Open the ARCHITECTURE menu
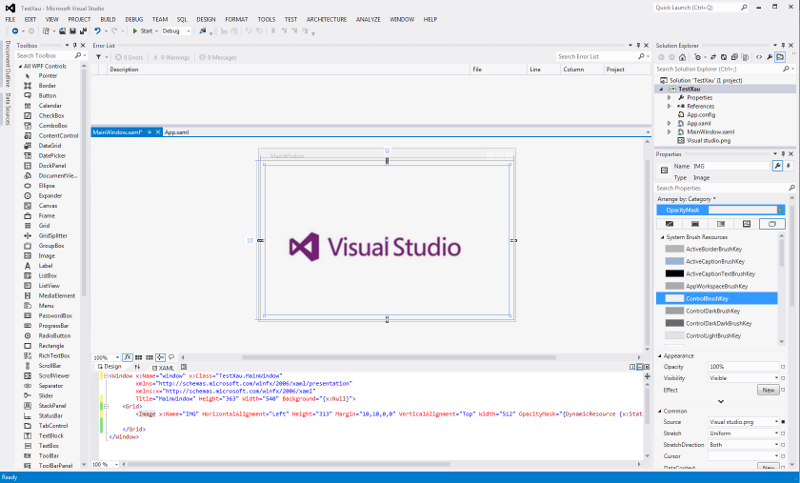Screen dimensions: 800x483 [327, 19]
